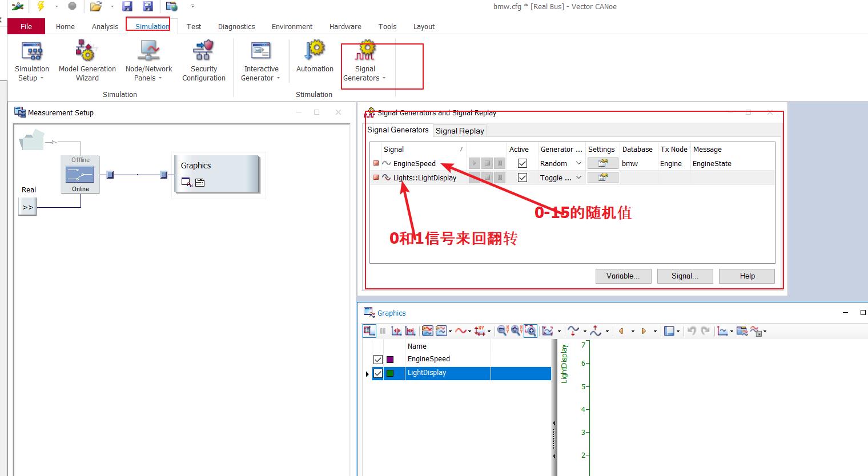Click the Real channel >> block

pyautogui.click(x=27, y=207)
